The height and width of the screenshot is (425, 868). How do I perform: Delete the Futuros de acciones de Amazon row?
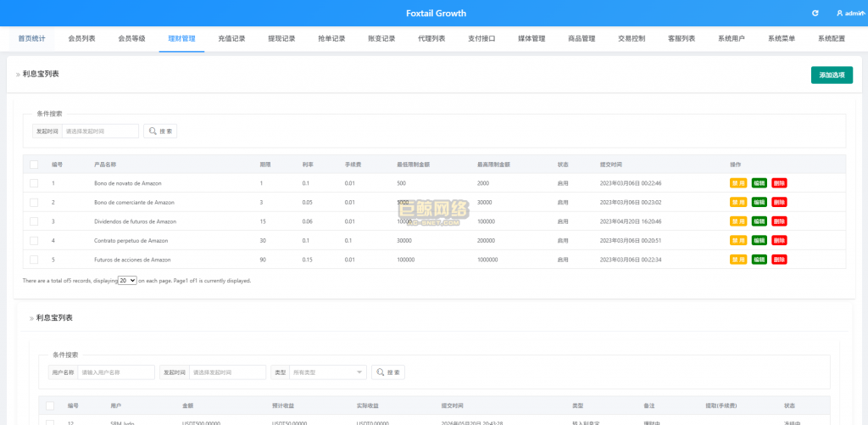click(779, 260)
